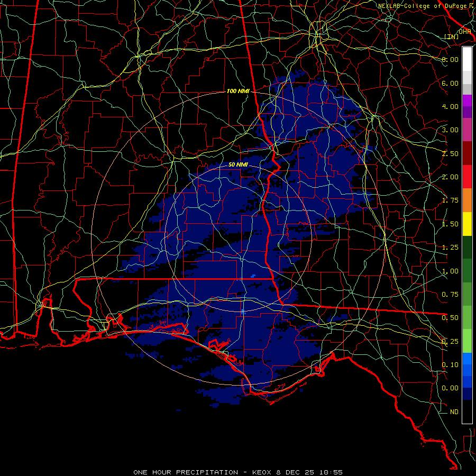Select the dark red swatch in the color scale
The width and height of the screenshot is (476, 476).
pyautogui.click(x=467, y=153)
